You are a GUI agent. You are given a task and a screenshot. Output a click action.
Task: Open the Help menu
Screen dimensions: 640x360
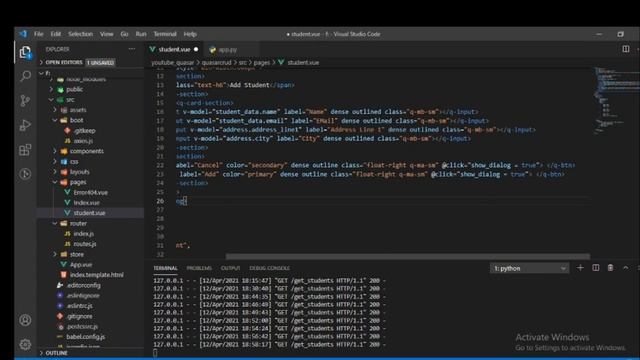coord(190,34)
